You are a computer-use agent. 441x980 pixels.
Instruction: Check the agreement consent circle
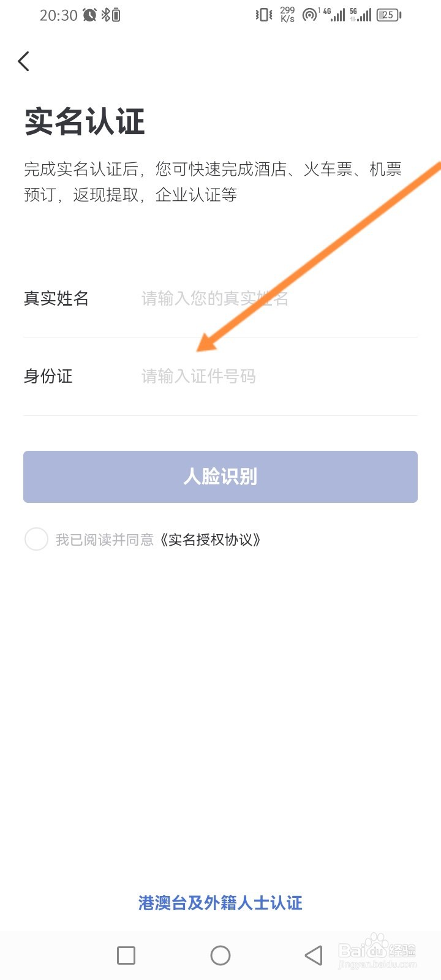pos(36,540)
